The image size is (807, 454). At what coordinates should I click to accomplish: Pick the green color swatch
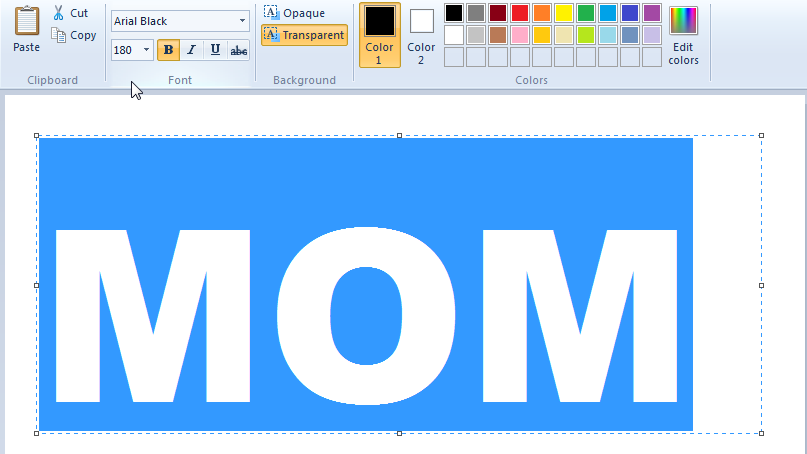tap(586, 13)
